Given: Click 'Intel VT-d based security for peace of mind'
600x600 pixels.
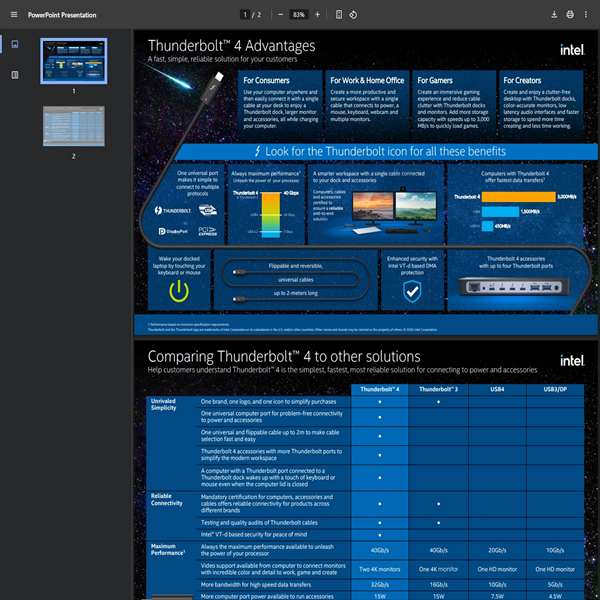Looking at the screenshot, I should tap(254, 535).
